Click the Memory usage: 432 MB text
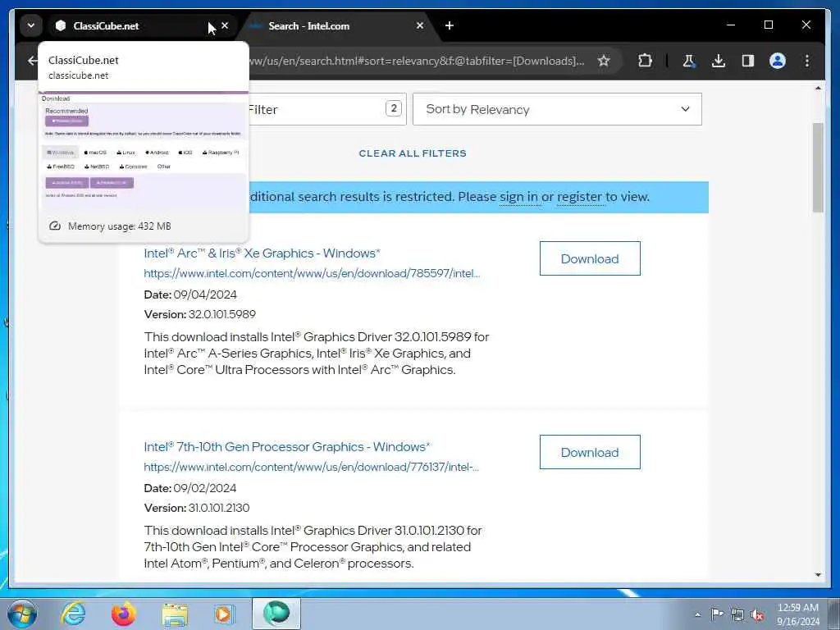Viewport: 840px width, 630px height. pos(120,226)
